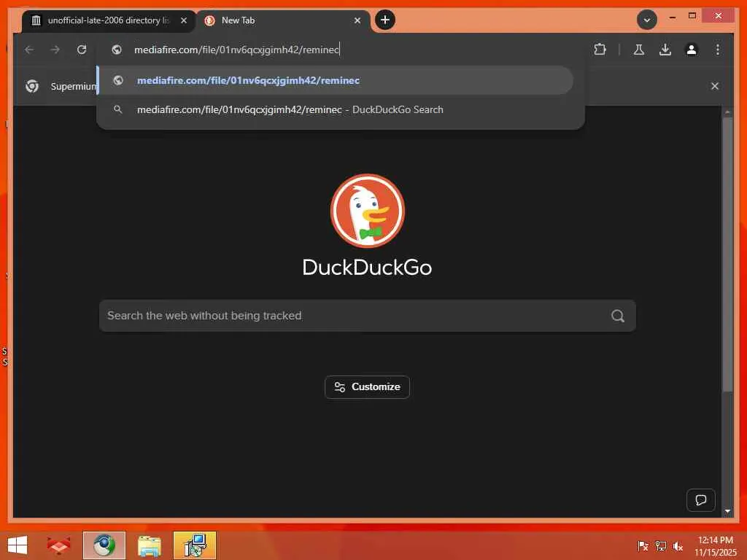Open the Downloads toolbar icon
The image size is (747, 560).
coord(665,50)
